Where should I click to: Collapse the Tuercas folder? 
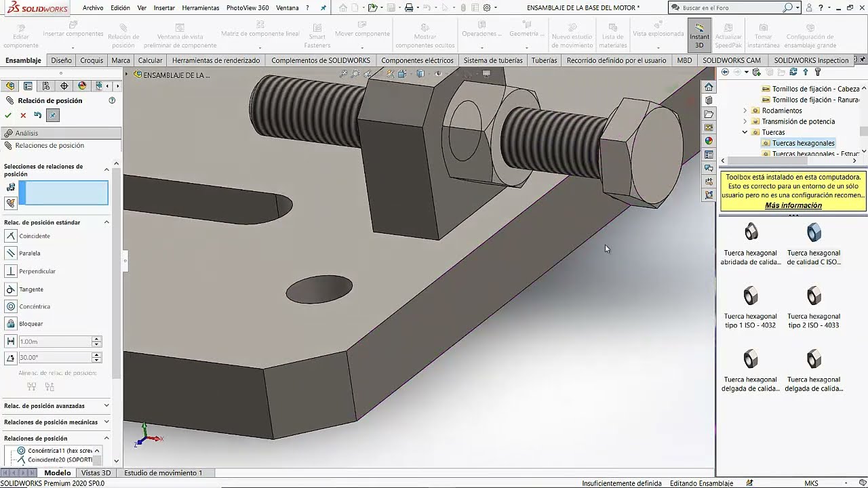[745, 132]
